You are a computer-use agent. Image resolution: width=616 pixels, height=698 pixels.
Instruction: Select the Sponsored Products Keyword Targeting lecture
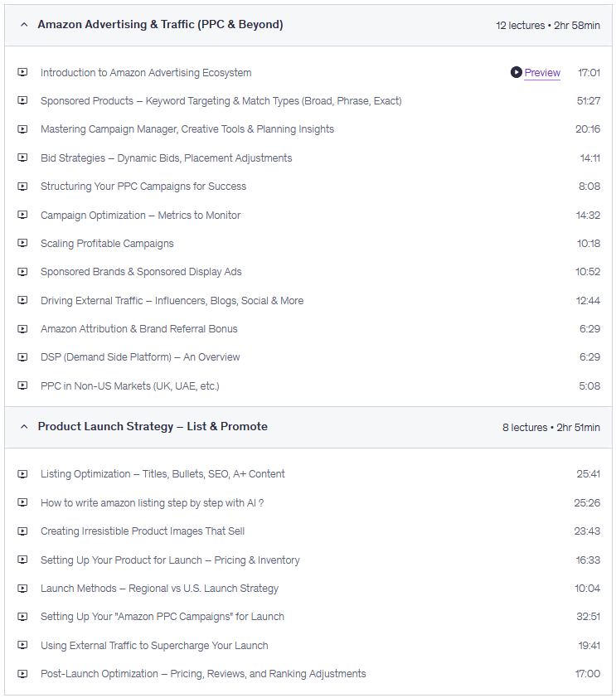pos(221,101)
